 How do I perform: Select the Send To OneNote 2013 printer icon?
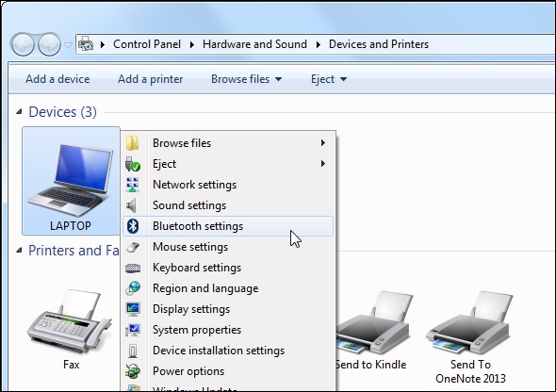[x=470, y=322]
